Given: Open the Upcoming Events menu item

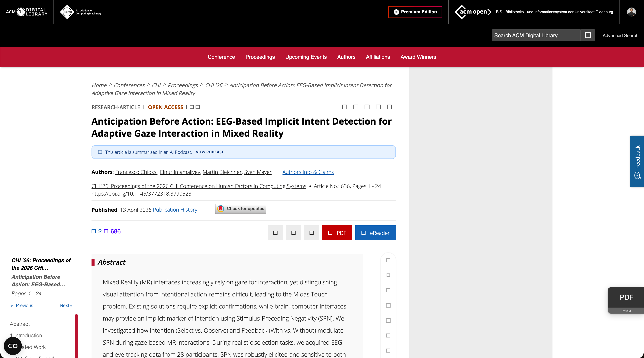Looking at the screenshot, I should click(x=306, y=57).
